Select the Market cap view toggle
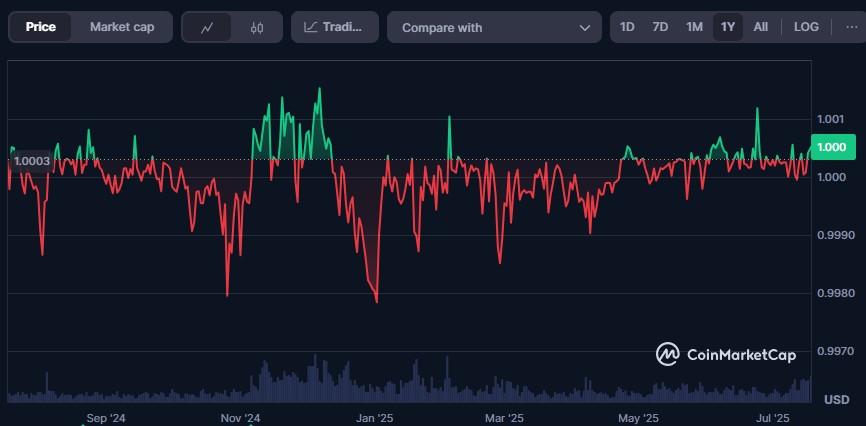The image size is (866, 426). click(x=122, y=27)
